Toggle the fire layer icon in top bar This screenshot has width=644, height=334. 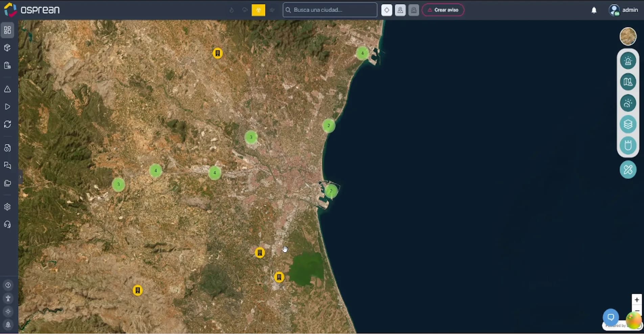coord(232,10)
